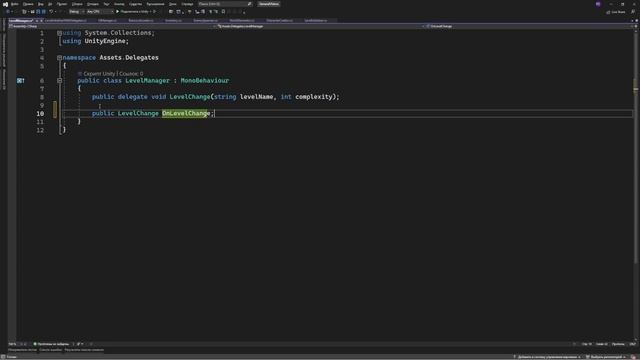The height and width of the screenshot is (360, 640).
Task: Click the Undo icon in toolbar
Action: pyautogui.click(x=51, y=12)
